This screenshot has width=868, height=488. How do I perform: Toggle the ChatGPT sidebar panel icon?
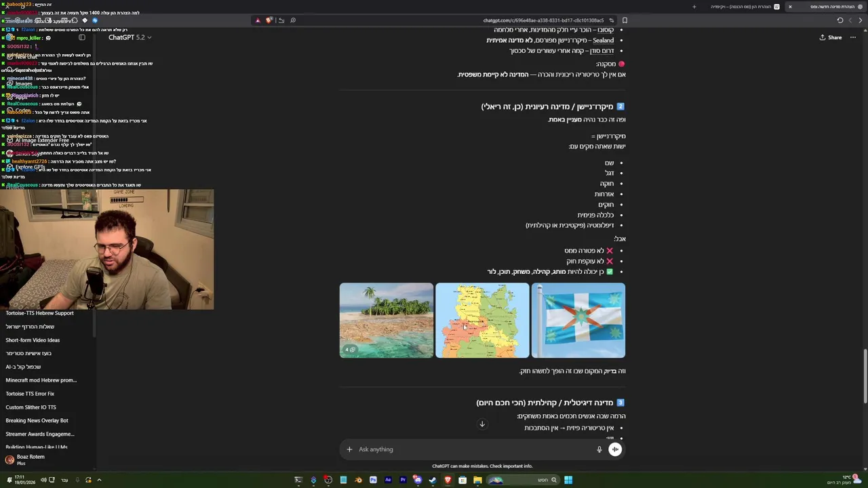(82, 37)
